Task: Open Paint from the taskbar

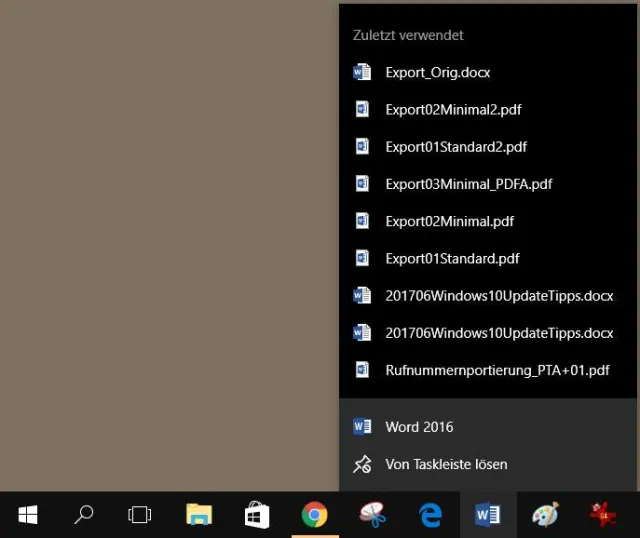Action: click(545, 515)
